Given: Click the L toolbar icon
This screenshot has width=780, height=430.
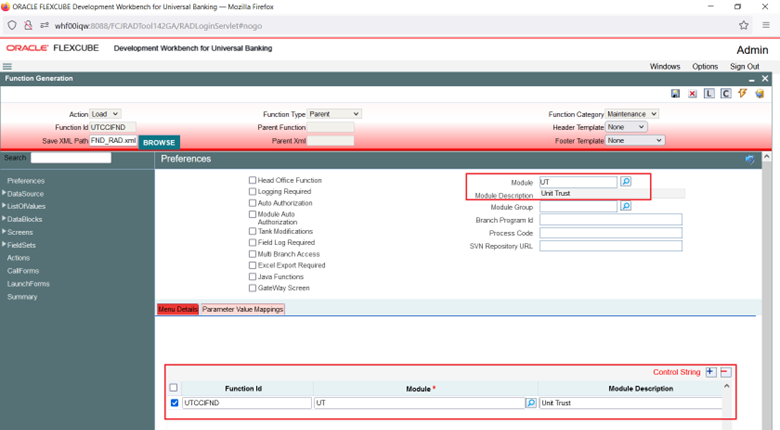Looking at the screenshot, I should click(709, 94).
